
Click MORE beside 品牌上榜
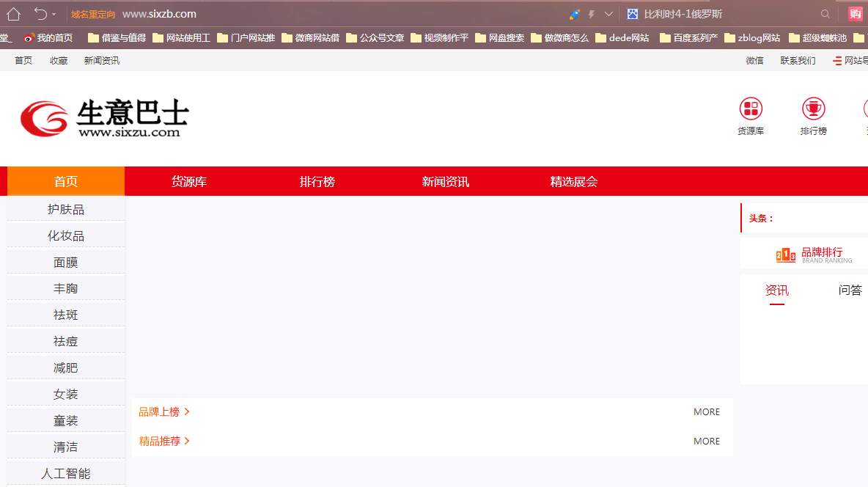[707, 411]
